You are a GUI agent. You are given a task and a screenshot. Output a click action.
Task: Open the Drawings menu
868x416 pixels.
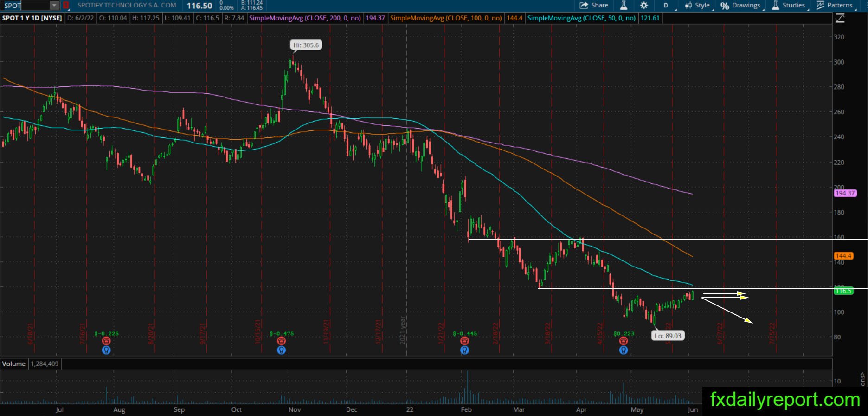pyautogui.click(x=741, y=6)
